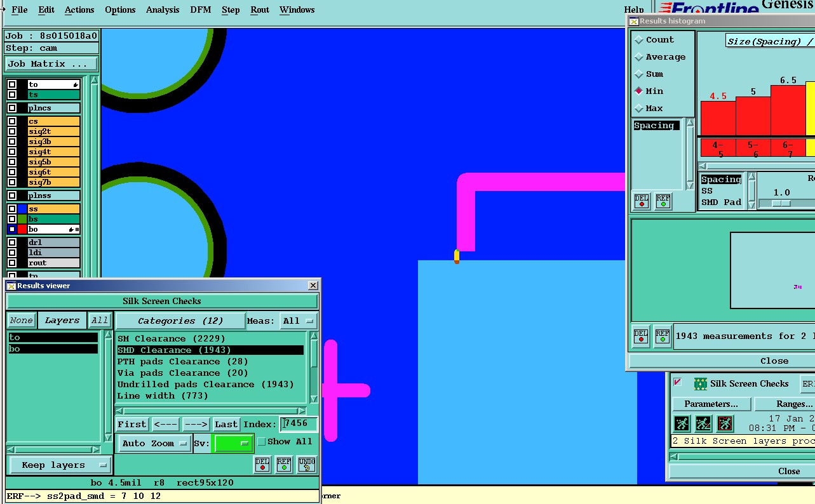Click the All layers button in Results viewer

point(99,321)
